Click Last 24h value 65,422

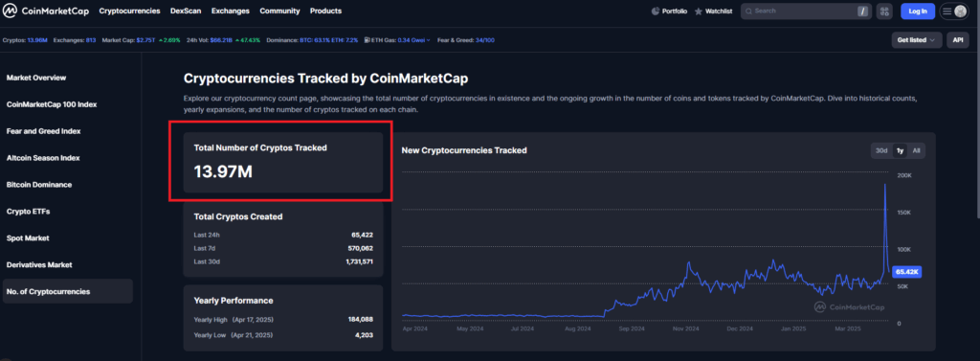363,236
